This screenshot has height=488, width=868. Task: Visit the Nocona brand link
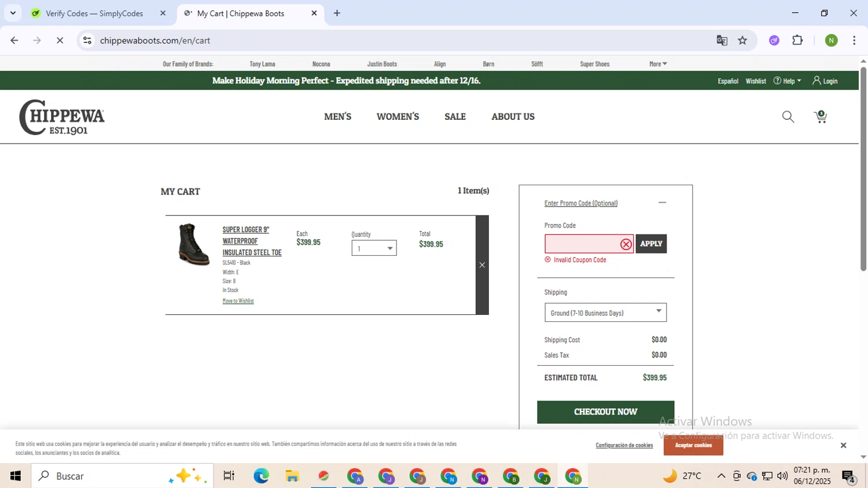click(x=321, y=64)
